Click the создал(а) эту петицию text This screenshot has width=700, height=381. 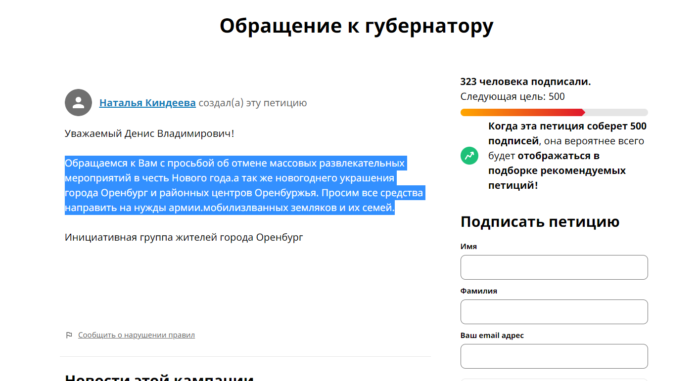tap(253, 103)
